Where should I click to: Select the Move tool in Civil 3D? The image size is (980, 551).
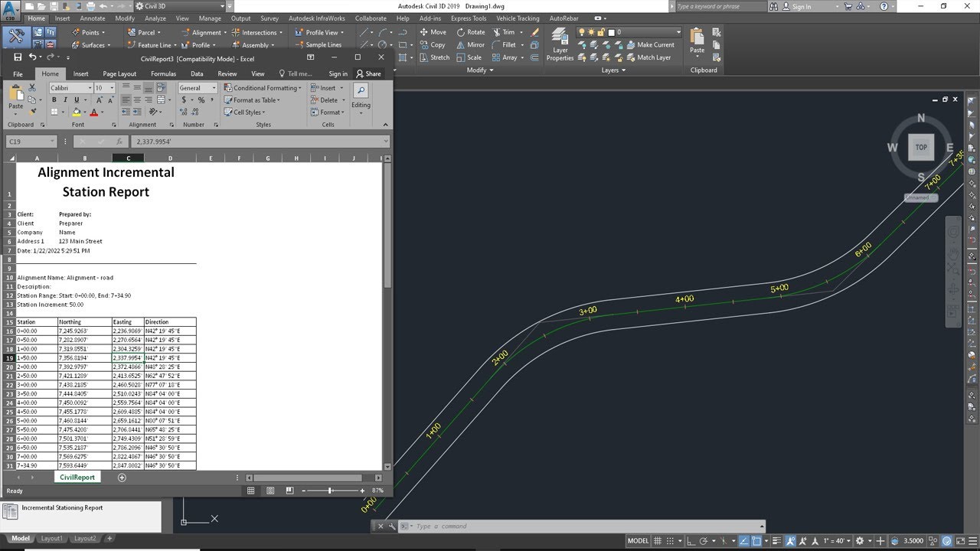click(433, 32)
